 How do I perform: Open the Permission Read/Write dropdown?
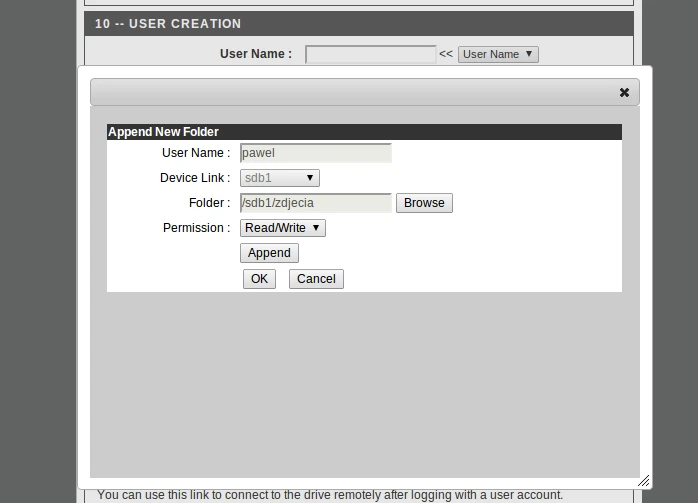[x=283, y=228]
